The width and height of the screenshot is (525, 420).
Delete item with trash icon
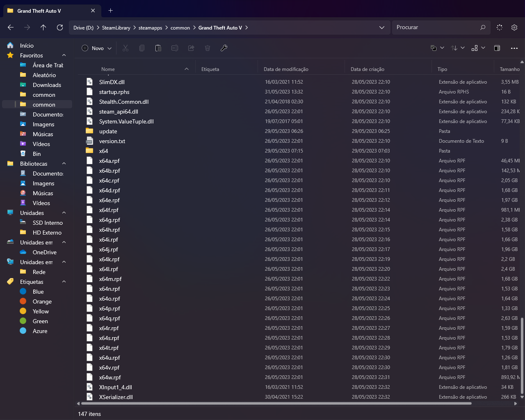pyautogui.click(x=208, y=48)
